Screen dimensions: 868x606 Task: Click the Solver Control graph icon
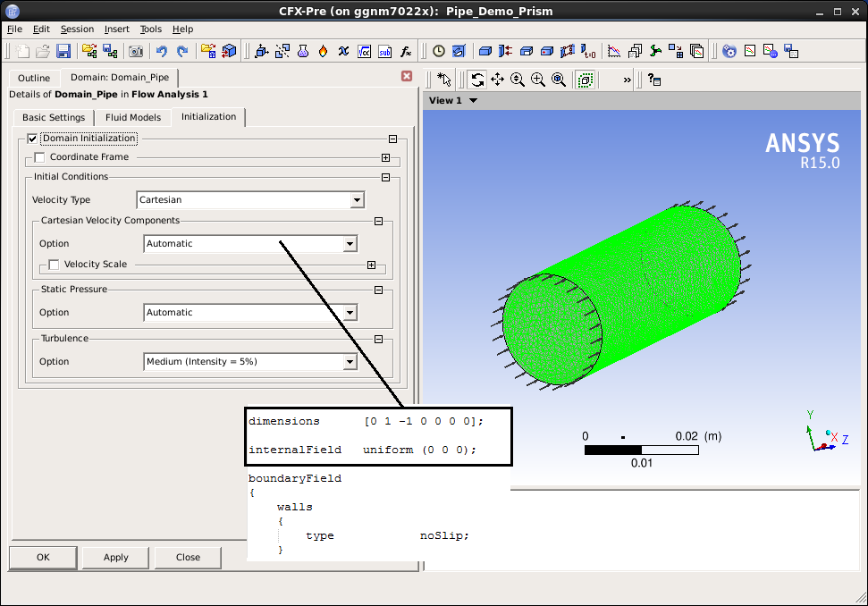click(614, 52)
